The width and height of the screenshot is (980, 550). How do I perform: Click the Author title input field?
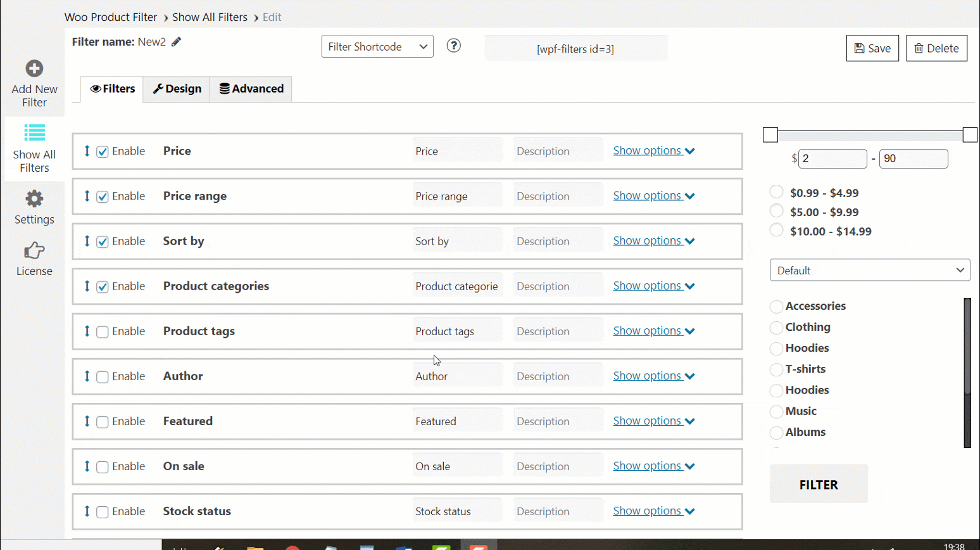pyautogui.click(x=458, y=376)
